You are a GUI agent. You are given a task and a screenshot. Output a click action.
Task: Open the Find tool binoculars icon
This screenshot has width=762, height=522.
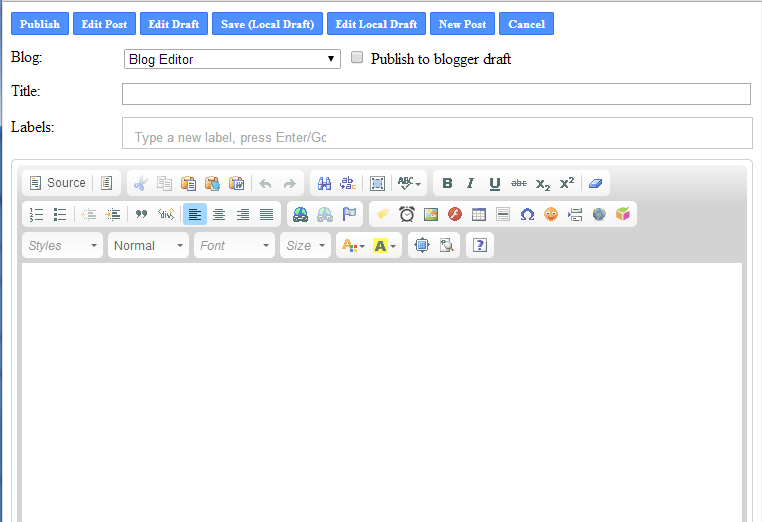[324, 183]
